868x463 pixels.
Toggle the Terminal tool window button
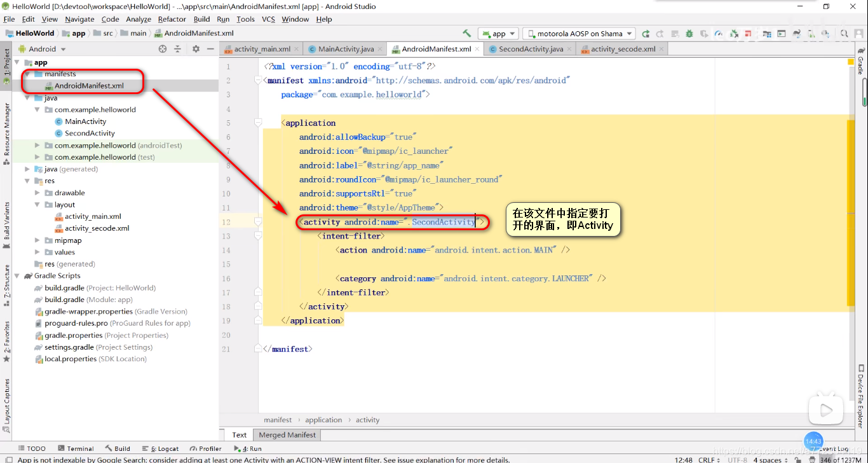pos(76,448)
